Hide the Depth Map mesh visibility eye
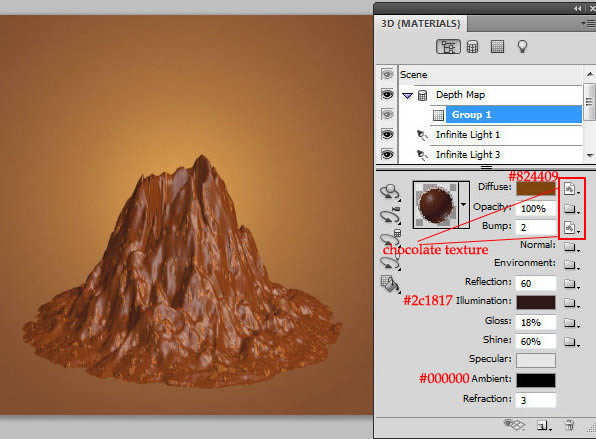This screenshot has width=596, height=439. point(387,95)
